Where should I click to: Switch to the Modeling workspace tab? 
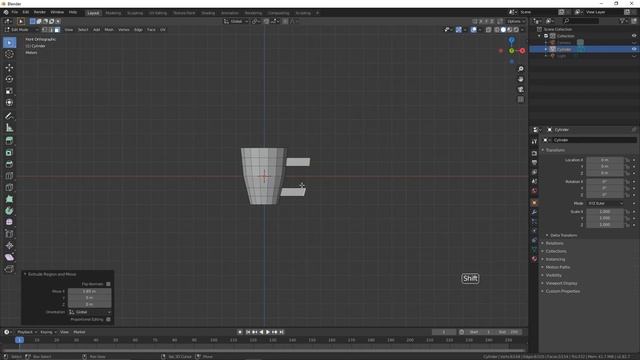[x=113, y=13]
